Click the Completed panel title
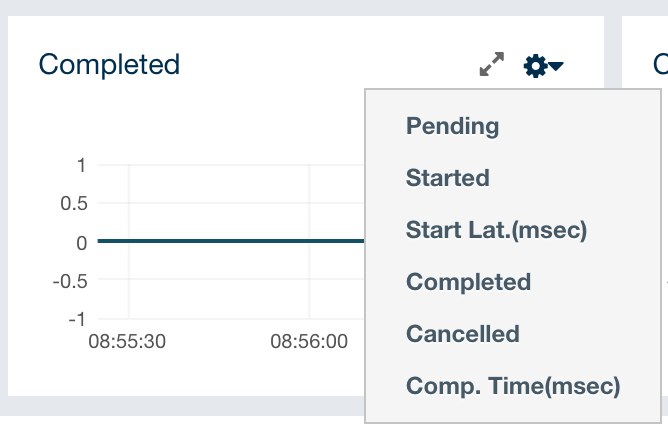The image size is (668, 436). (x=109, y=65)
